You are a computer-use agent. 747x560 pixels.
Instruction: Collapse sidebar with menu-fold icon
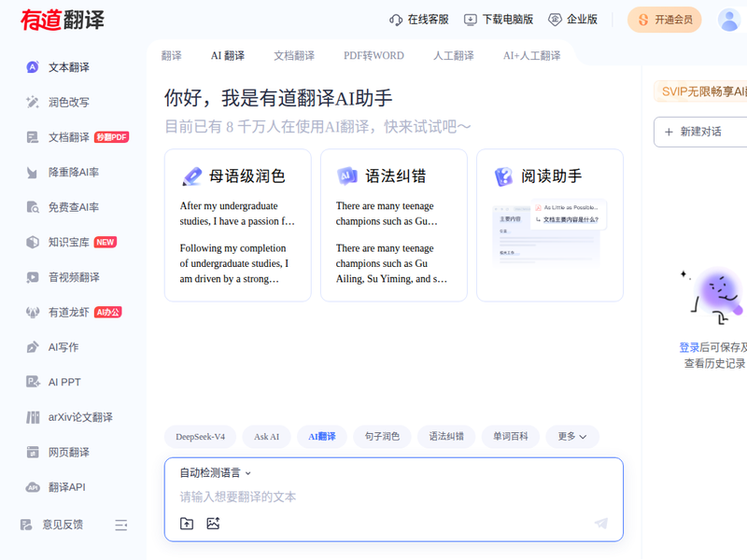[121, 525]
